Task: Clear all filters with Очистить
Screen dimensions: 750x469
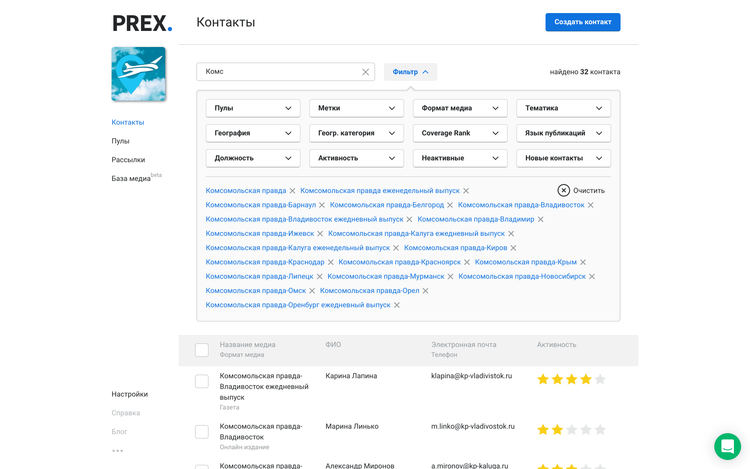Action: click(581, 190)
